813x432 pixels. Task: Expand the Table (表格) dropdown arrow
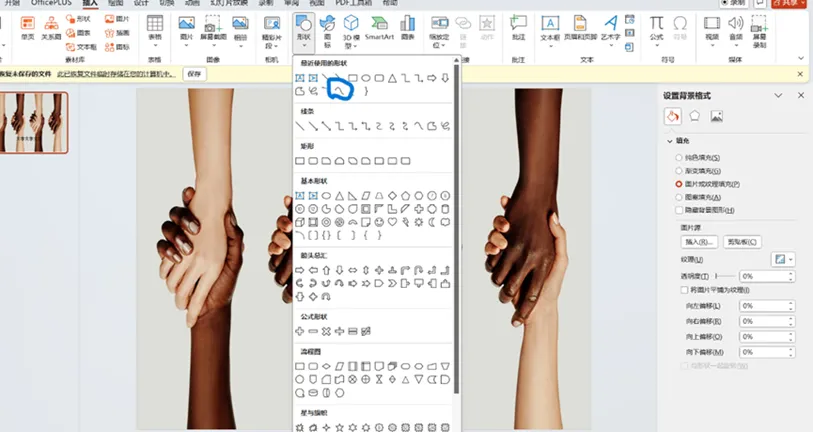[155, 46]
